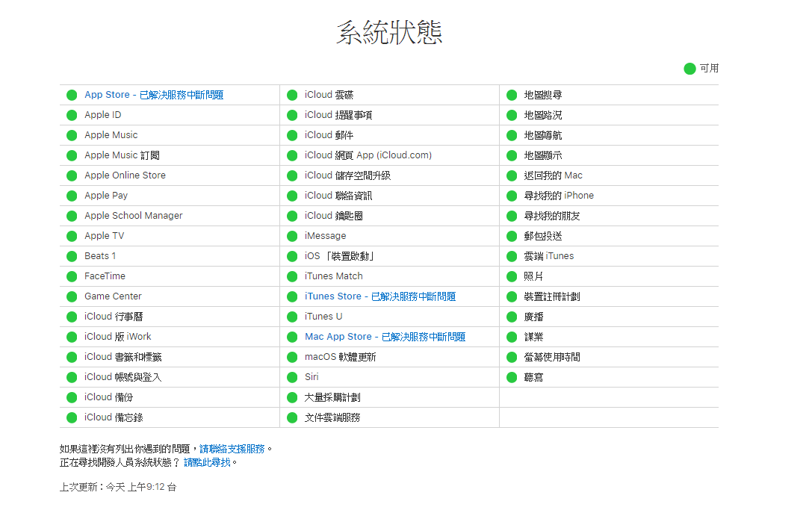Select the iCloud 備忘錄 row text
Viewport: 812px width, 510px height.
pyautogui.click(x=114, y=417)
